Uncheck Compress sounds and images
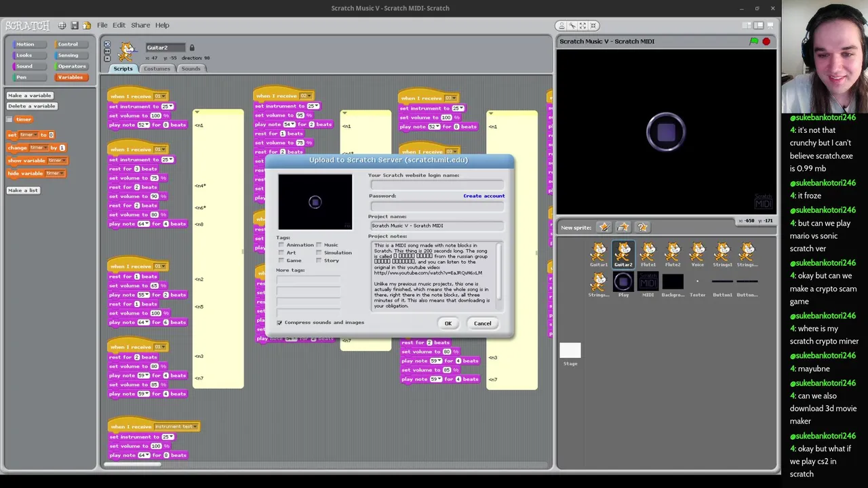 coord(279,323)
